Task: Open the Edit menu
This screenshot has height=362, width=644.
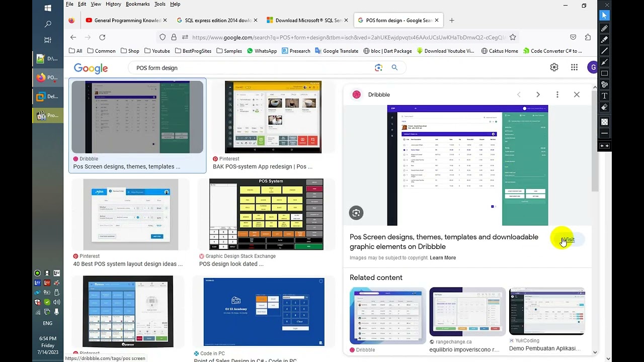Action: 82,4
